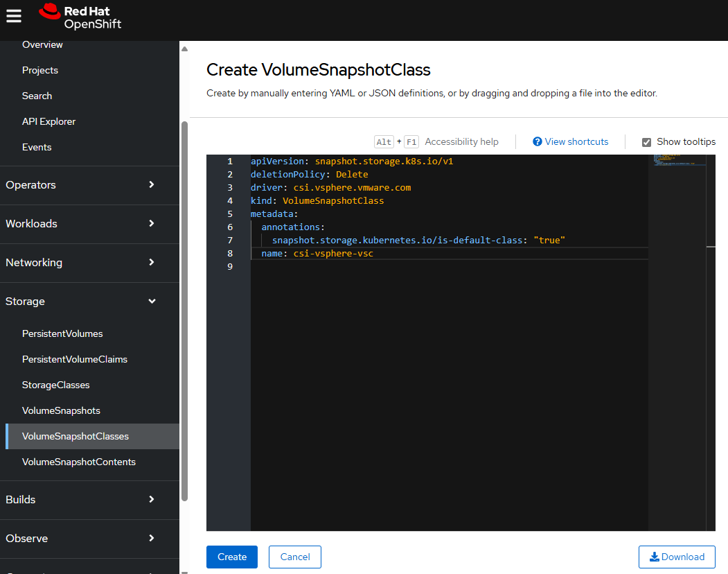
Task: Click the kind: VolumeSnapshotClass line
Action: point(317,201)
